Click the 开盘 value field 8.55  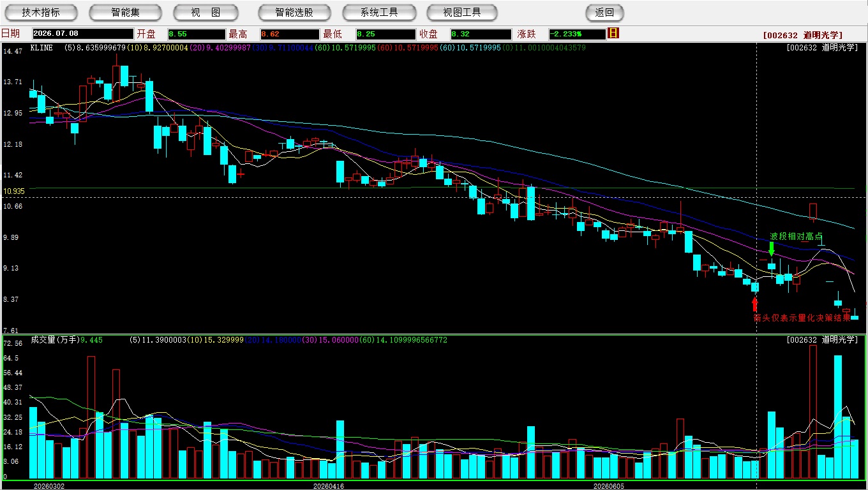point(197,34)
